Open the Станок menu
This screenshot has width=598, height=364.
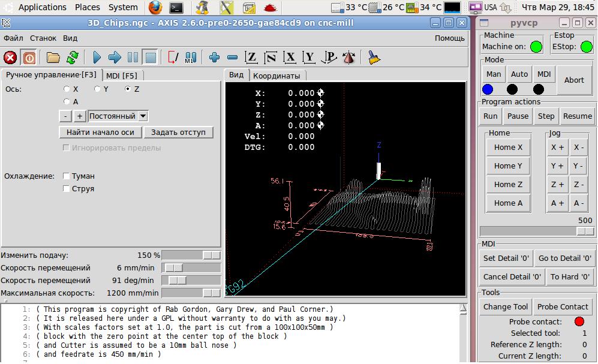43,38
